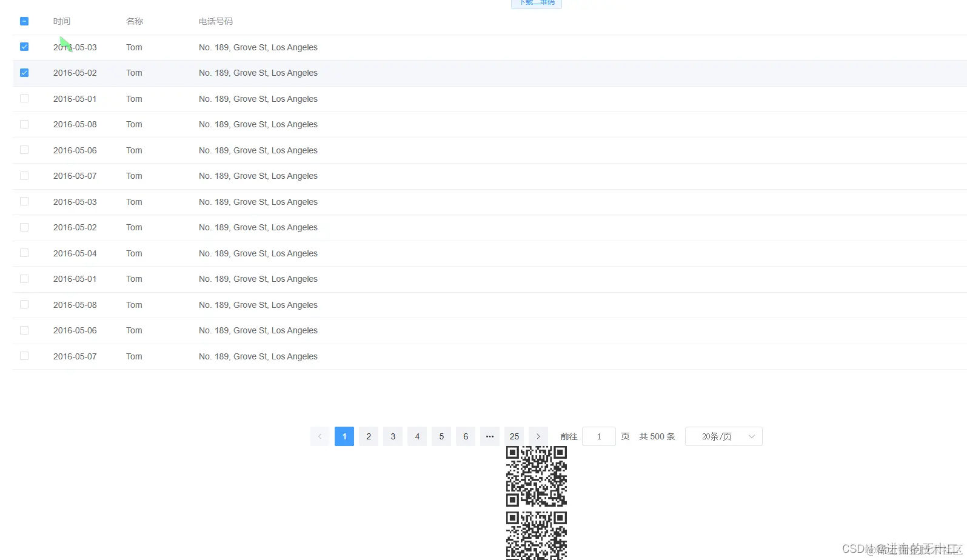Click the 时间 column header
The height and width of the screenshot is (560, 967).
click(62, 21)
